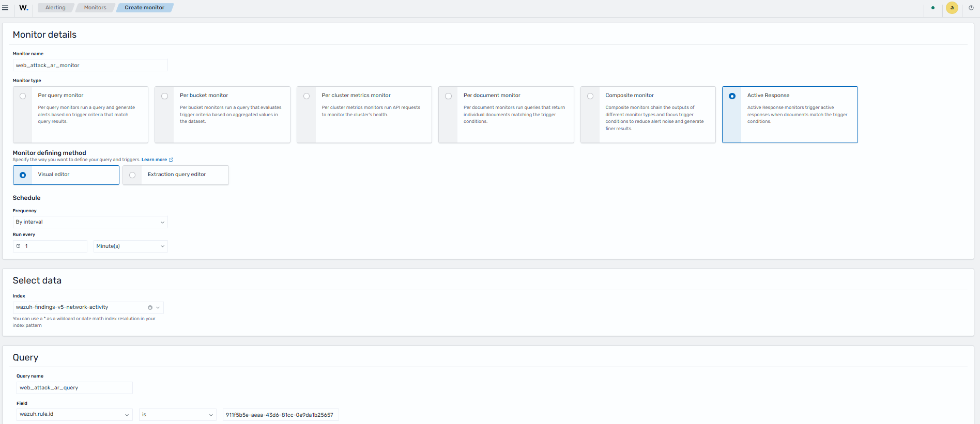The height and width of the screenshot is (424, 980).
Task: Expand the Index combo box chevron
Action: [x=158, y=308]
